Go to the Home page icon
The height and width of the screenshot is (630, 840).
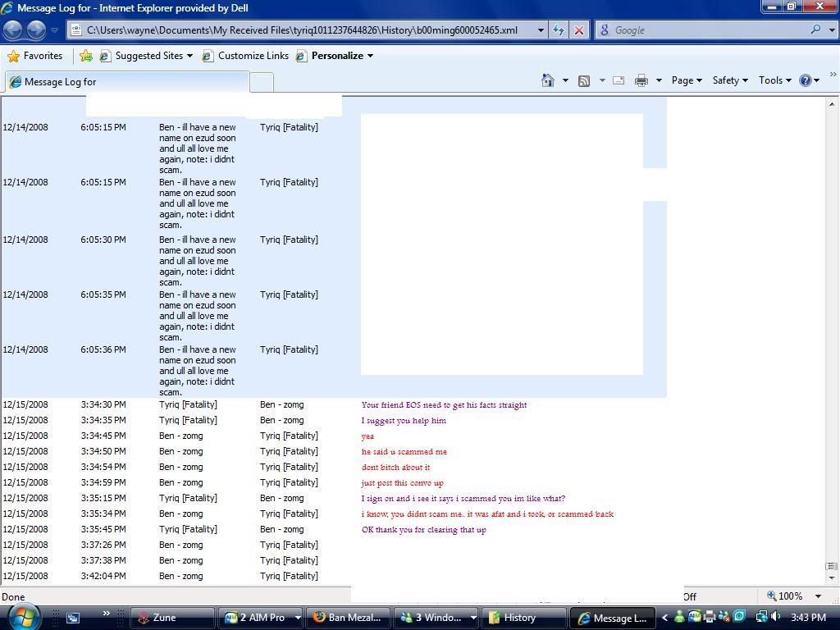547,80
